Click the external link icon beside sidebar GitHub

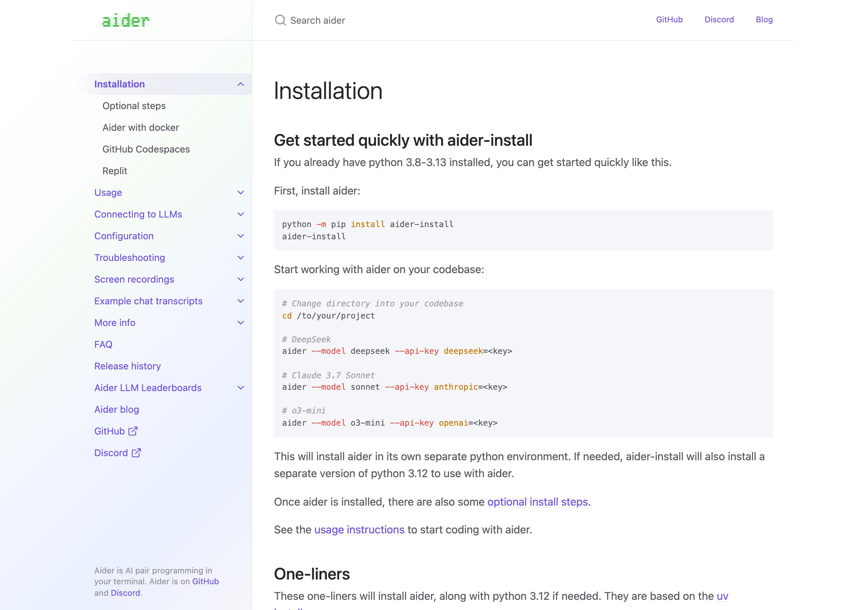coord(133,431)
